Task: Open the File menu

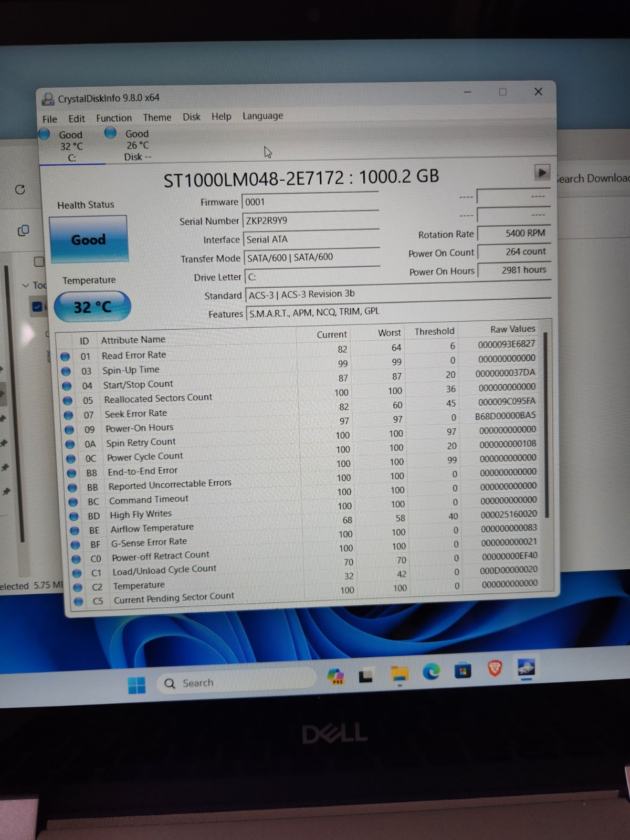Action: 49,119
